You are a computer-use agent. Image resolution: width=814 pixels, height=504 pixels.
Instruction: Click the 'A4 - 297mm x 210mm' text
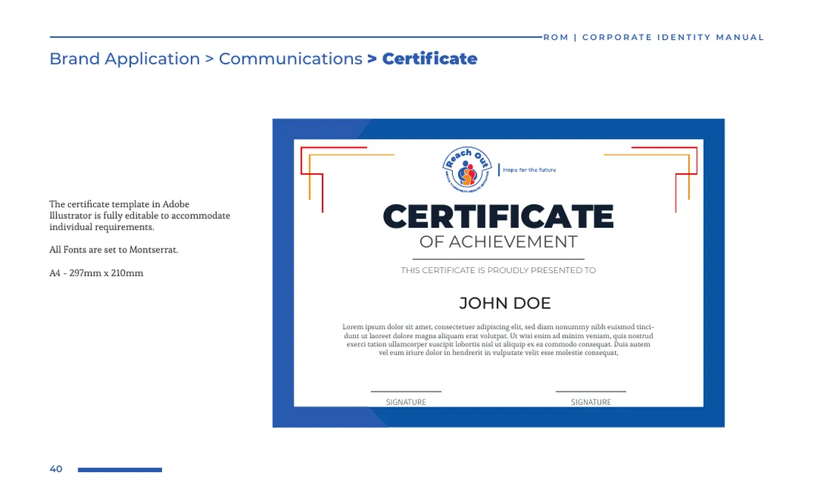[x=96, y=273]
